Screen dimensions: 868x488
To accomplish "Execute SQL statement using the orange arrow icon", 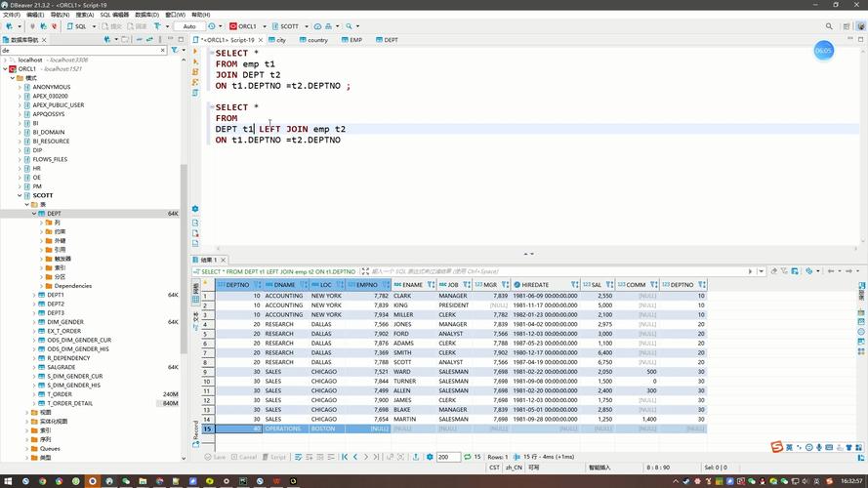I will [x=195, y=52].
